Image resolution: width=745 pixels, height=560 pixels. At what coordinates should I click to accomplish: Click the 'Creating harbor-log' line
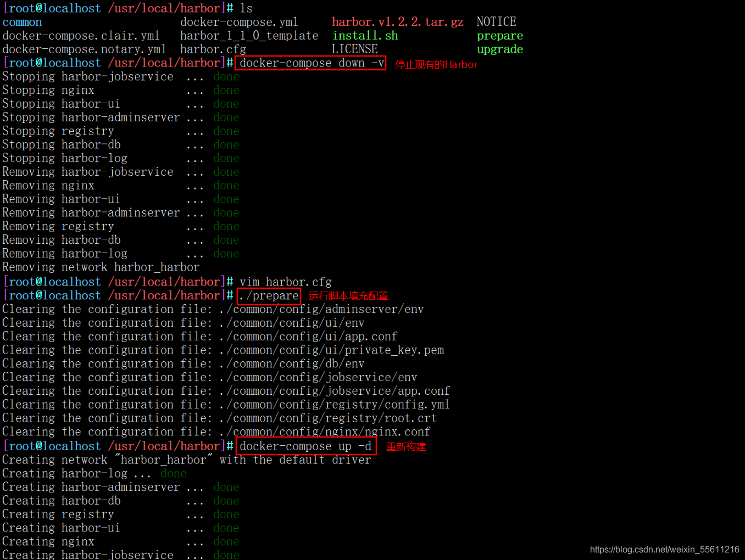coord(94,474)
